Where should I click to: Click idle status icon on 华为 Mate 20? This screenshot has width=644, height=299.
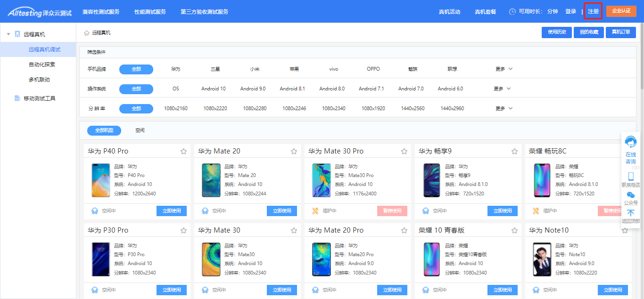coord(205,211)
